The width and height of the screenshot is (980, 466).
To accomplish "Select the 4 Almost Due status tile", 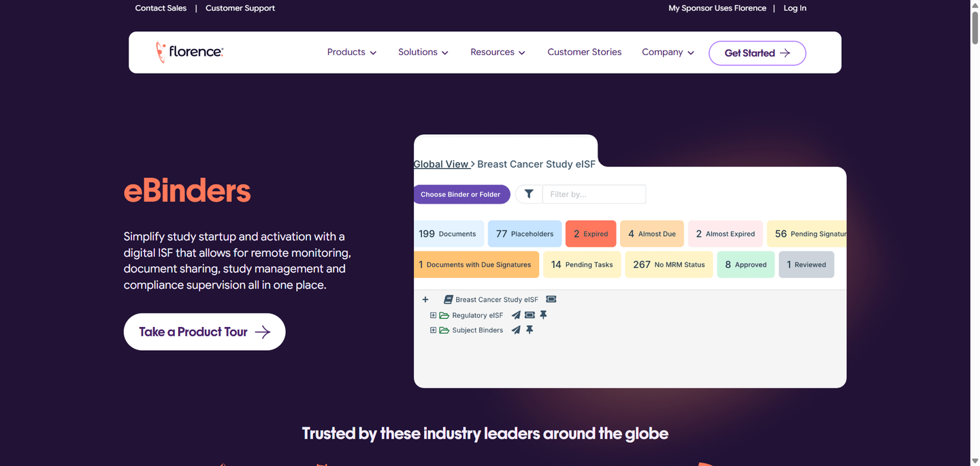I will 652,234.
